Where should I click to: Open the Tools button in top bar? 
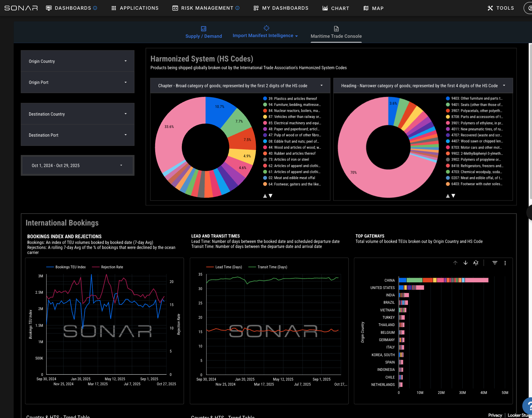coord(501,8)
